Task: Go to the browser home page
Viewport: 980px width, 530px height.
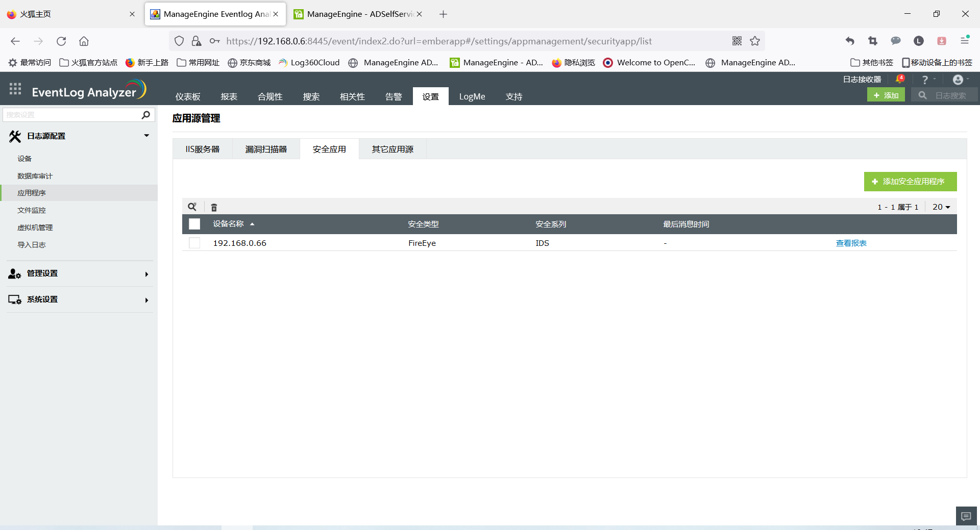Action: pos(84,41)
